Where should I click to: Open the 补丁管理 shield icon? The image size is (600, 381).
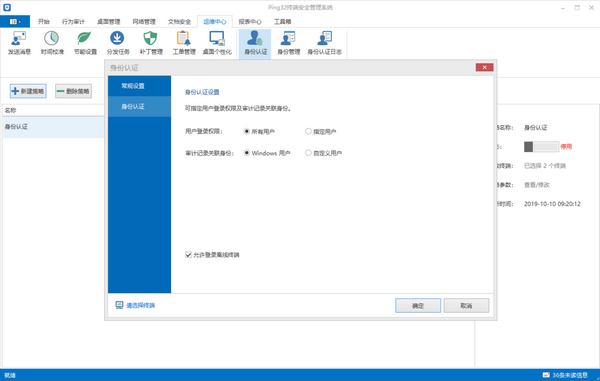tap(151, 43)
